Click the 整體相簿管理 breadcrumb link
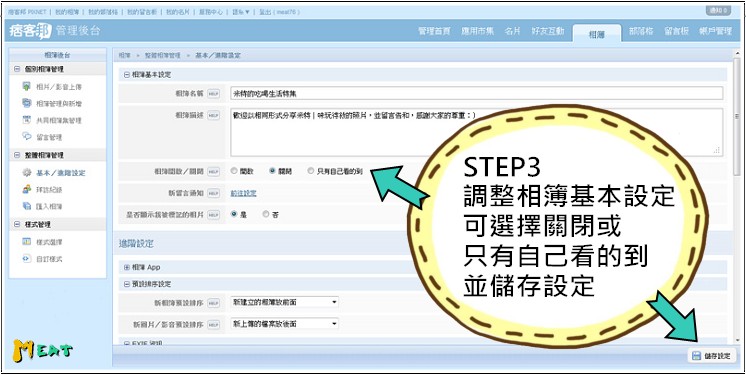 coord(163,55)
